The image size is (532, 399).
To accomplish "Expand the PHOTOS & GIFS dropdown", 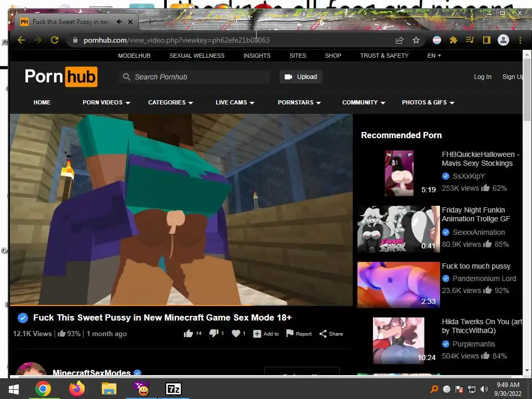I will coord(428,102).
